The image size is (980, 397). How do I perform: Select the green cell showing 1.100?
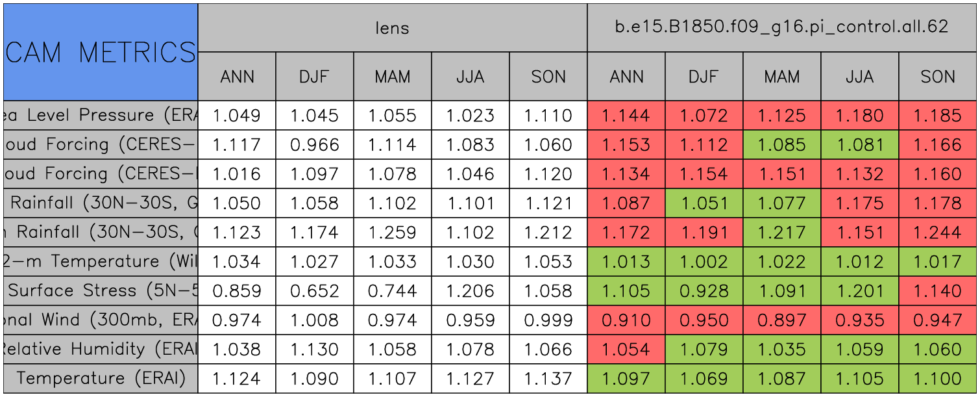[937, 379]
